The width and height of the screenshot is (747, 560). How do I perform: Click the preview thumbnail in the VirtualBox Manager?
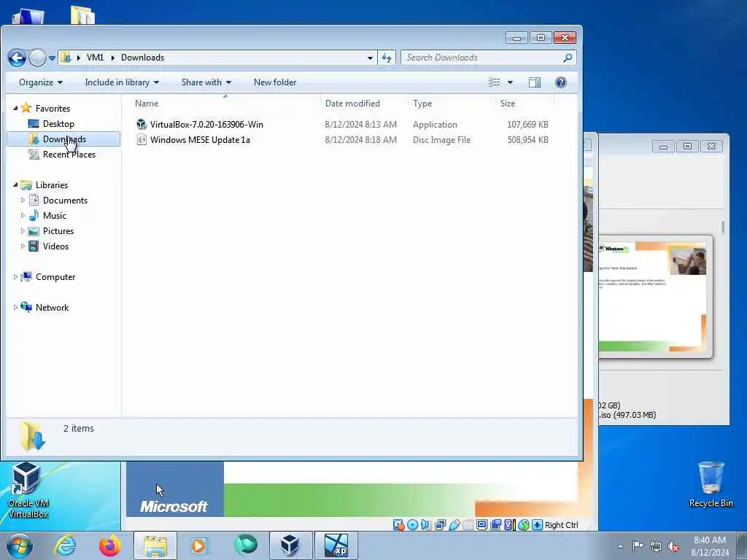coord(656,296)
